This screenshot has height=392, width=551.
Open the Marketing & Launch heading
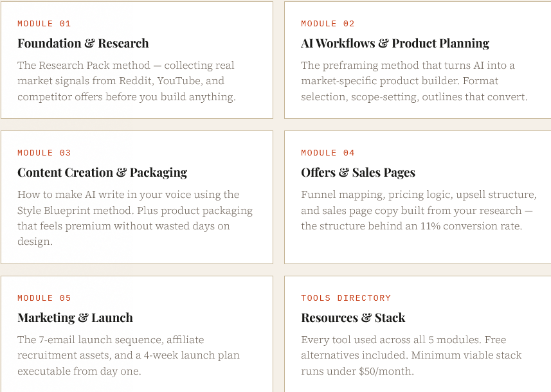[x=75, y=318]
